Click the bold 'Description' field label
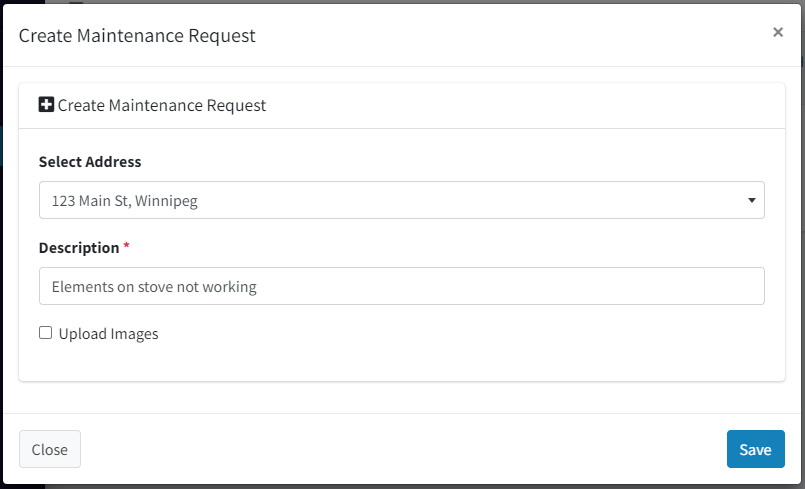Image resolution: width=805 pixels, height=489 pixels. tap(79, 248)
